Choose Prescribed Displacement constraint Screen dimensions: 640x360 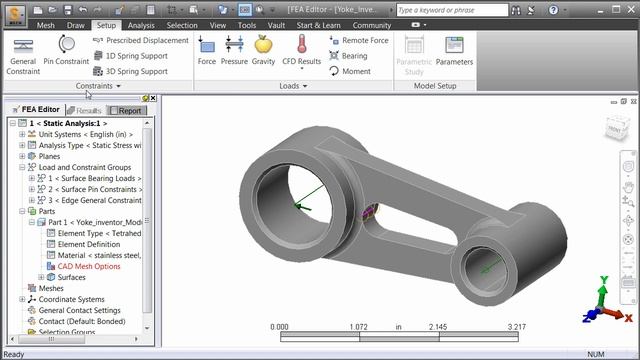coord(141,40)
